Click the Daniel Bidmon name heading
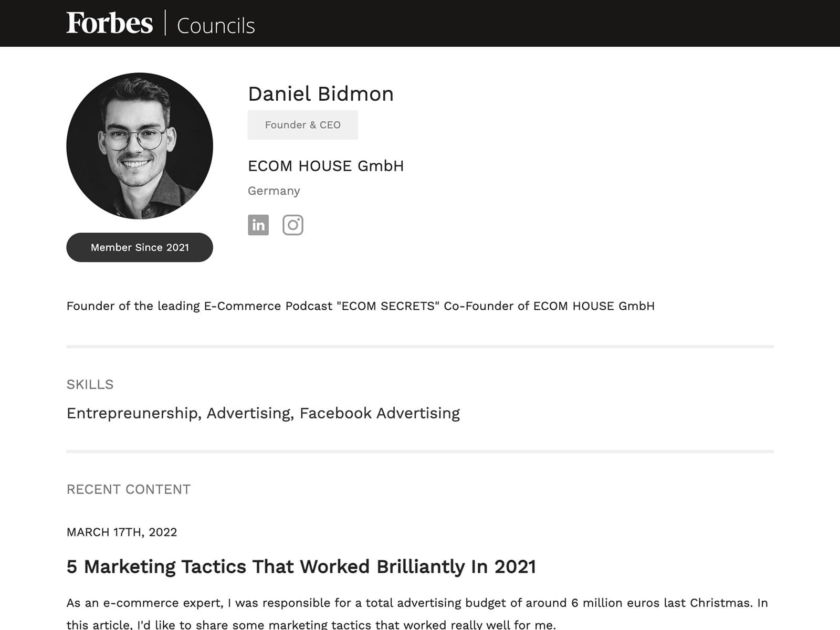Image resolution: width=840 pixels, height=630 pixels. click(x=321, y=94)
